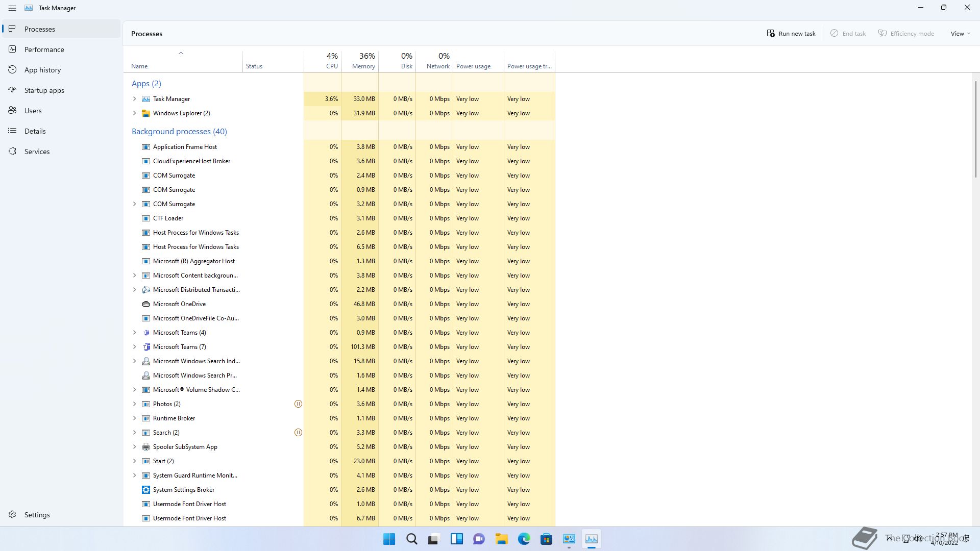The image size is (980, 551).
Task: Click the Details sidebar icon
Action: pos(12,131)
